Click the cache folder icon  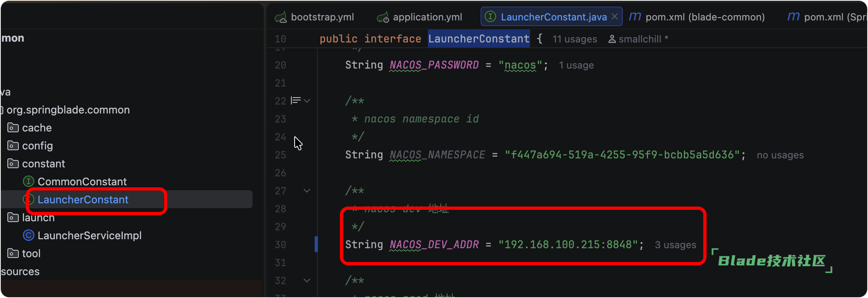(x=13, y=128)
